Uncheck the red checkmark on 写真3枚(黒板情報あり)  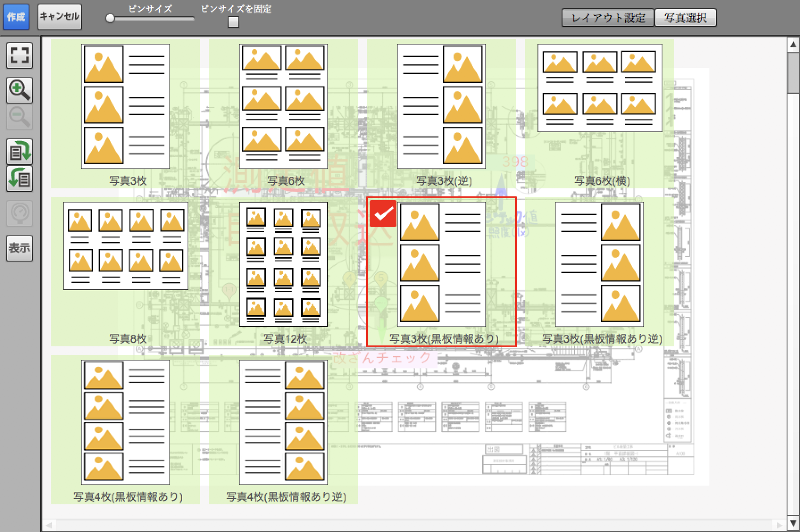click(x=383, y=214)
